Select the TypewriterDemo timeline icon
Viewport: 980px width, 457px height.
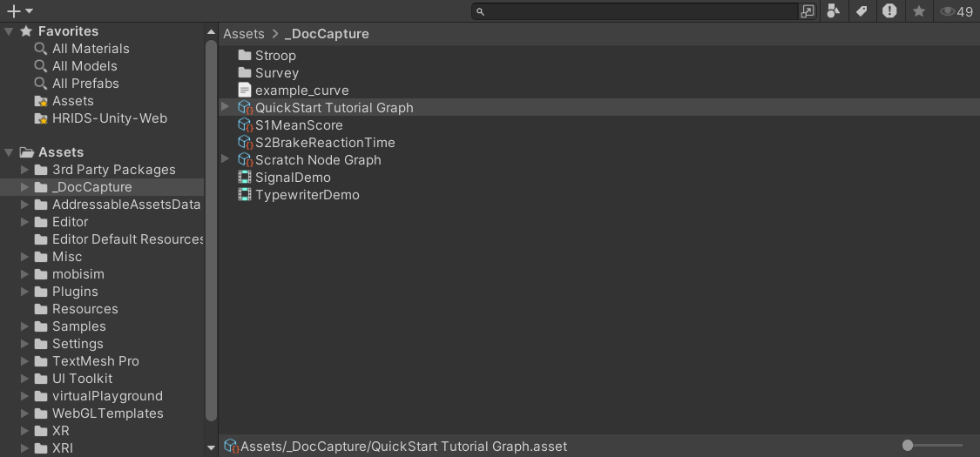tap(245, 195)
